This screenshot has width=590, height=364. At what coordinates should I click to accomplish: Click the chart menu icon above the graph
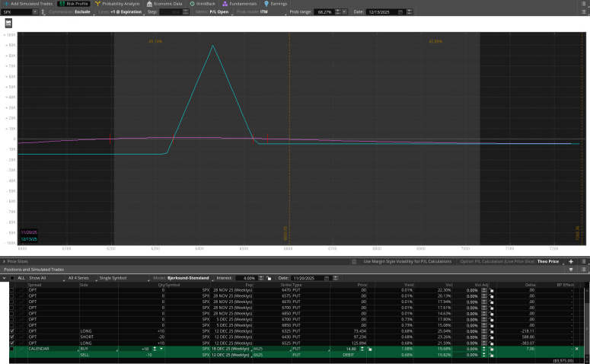click(8, 24)
